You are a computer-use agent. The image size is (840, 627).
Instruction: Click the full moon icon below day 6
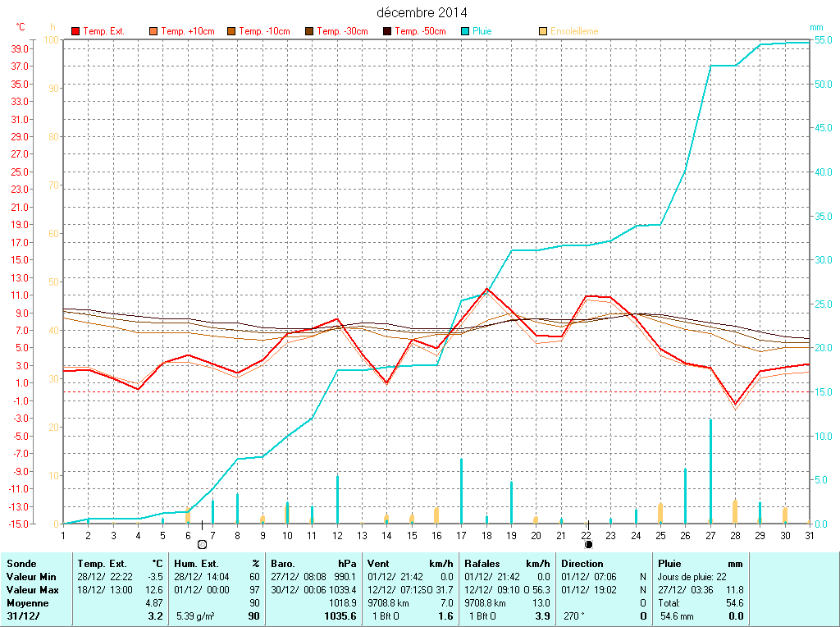pos(202,544)
